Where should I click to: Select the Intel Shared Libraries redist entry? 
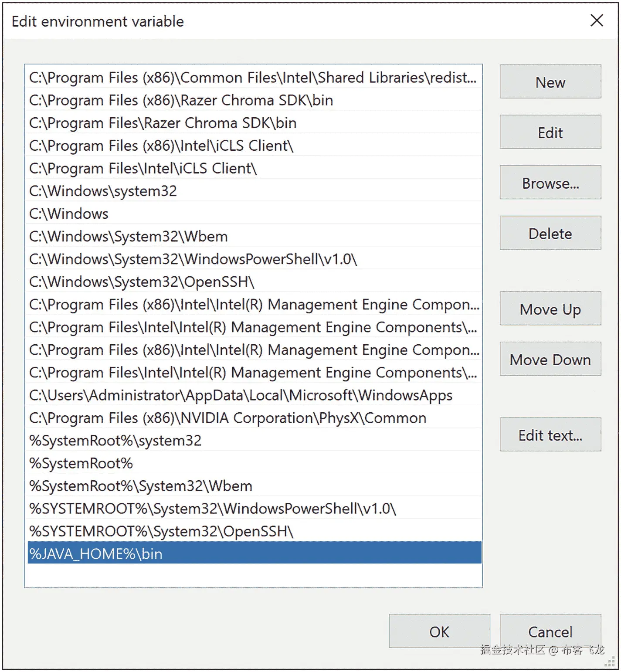coord(255,77)
